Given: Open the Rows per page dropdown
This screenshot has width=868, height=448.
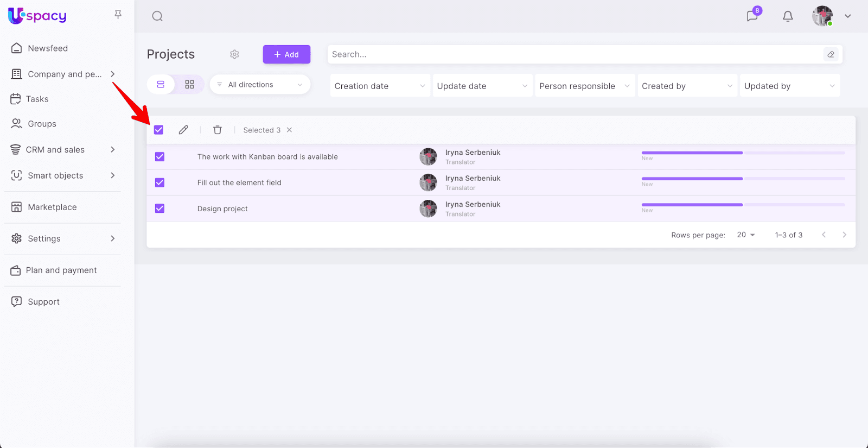Looking at the screenshot, I should 746,235.
